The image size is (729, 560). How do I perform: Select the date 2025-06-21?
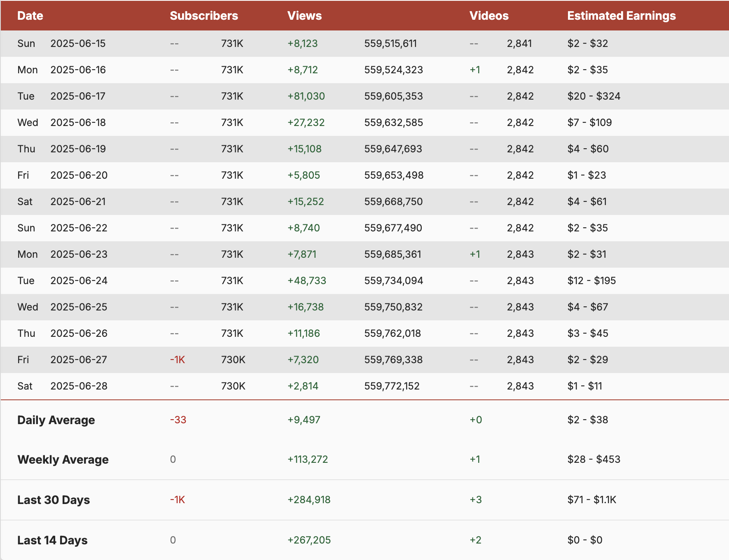coord(78,202)
